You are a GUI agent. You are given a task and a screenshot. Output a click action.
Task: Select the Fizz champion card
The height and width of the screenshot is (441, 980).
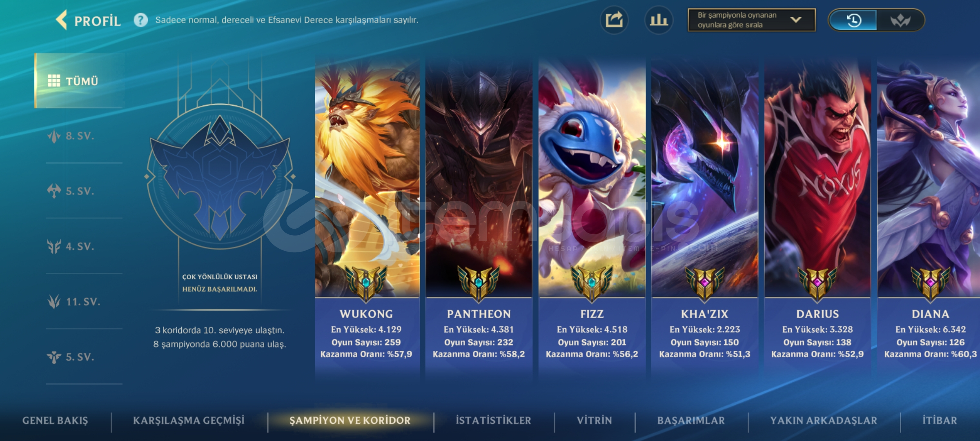[592, 216]
